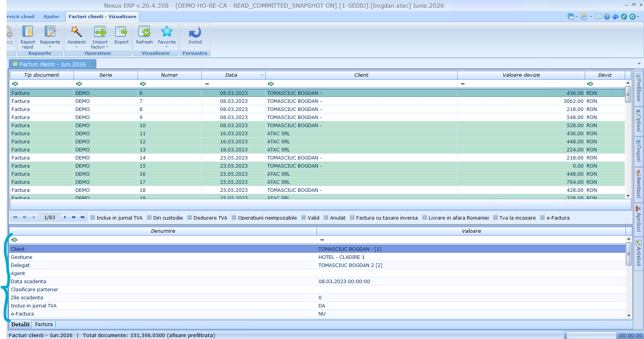Click the Export icon
The height and width of the screenshot is (339, 644).
(x=121, y=32)
